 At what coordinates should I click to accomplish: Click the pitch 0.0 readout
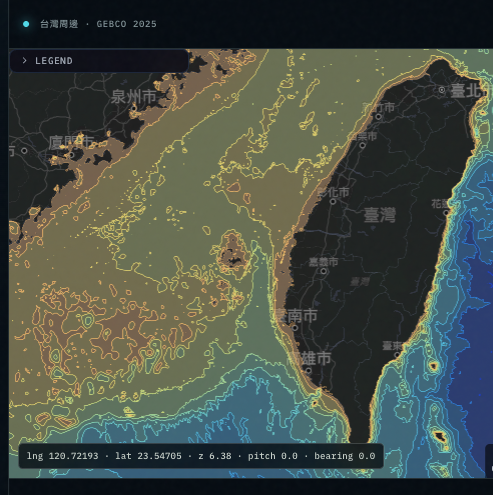(x=273, y=456)
